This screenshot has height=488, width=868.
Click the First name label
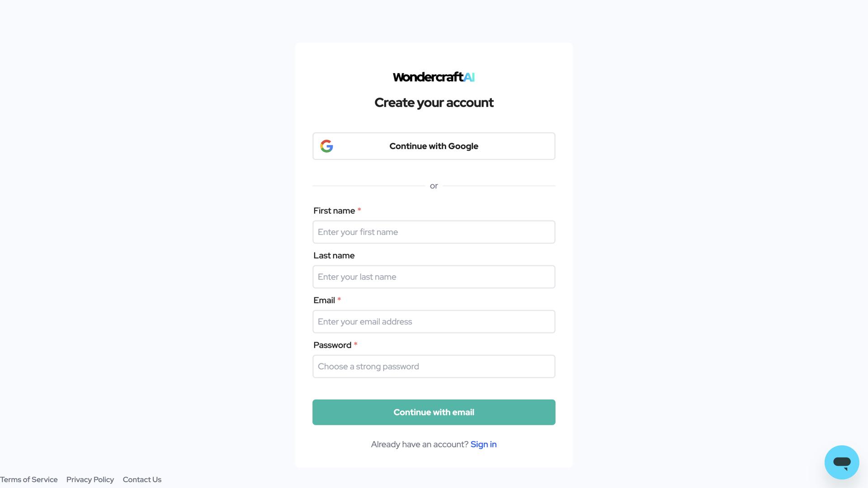(334, 211)
